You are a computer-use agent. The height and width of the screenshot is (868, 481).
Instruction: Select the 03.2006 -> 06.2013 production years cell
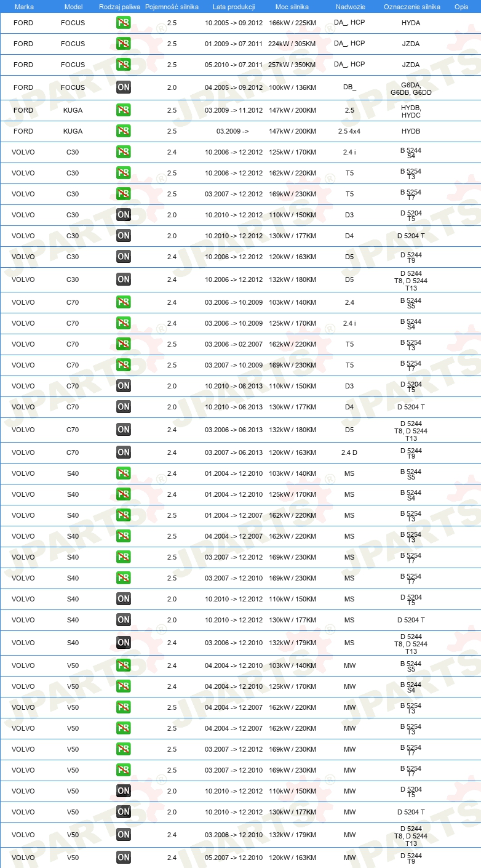[x=234, y=430]
